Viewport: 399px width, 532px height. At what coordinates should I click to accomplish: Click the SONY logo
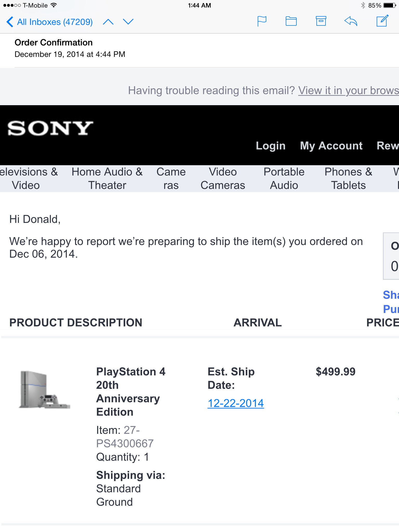coord(50,128)
